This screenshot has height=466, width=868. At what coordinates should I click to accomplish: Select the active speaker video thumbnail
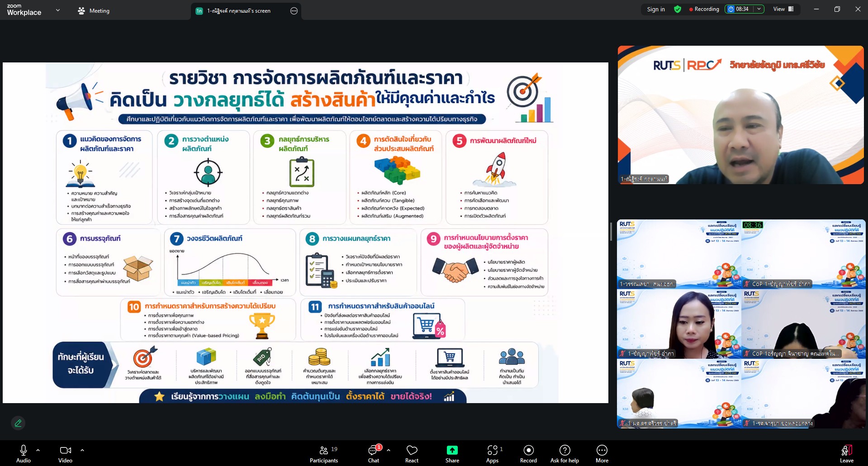(x=741, y=115)
